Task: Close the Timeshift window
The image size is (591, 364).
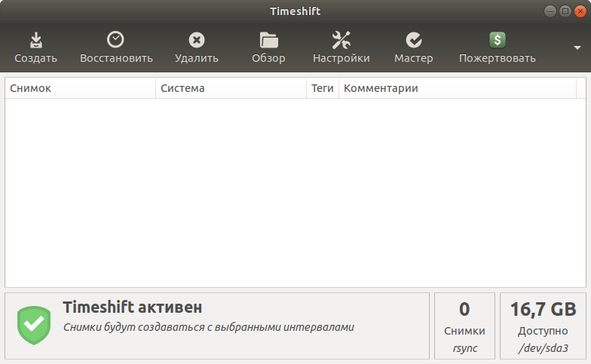Action: tap(580, 11)
